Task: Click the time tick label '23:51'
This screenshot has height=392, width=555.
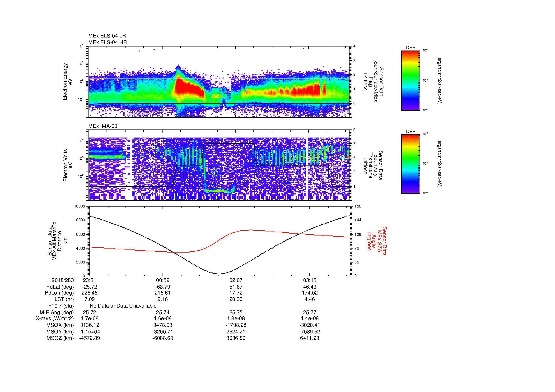Action: click(x=89, y=280)
